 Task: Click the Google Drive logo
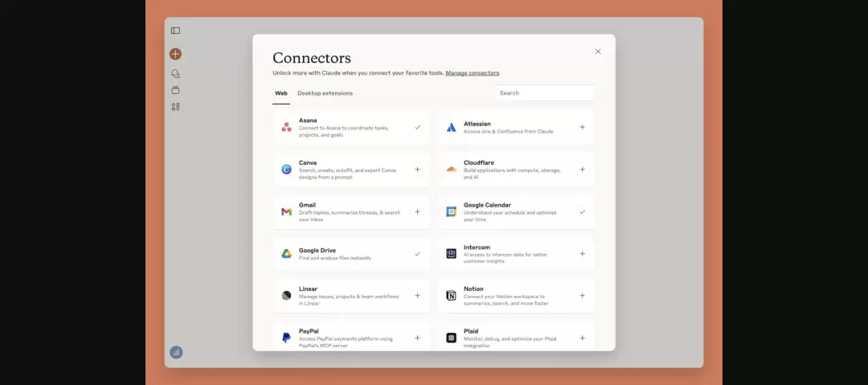click(286, 254)
